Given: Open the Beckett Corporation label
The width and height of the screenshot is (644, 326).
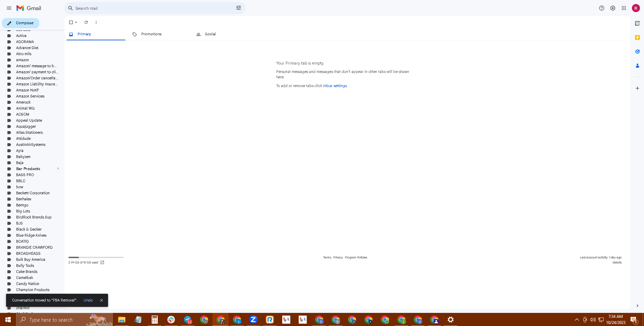Looking at the screenshot, I should 33,193.
